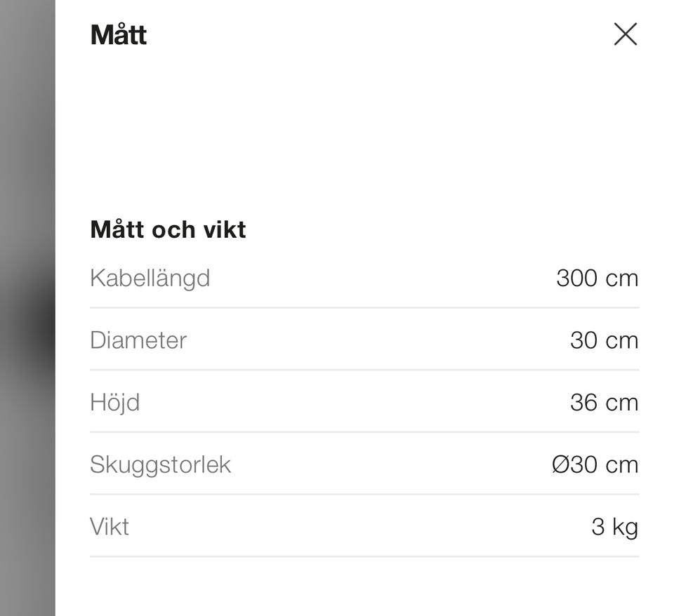The image size is (674, 616).
Task: Dismiss panel via dimmed backdrop on left
Action: (x=27, y=140)
